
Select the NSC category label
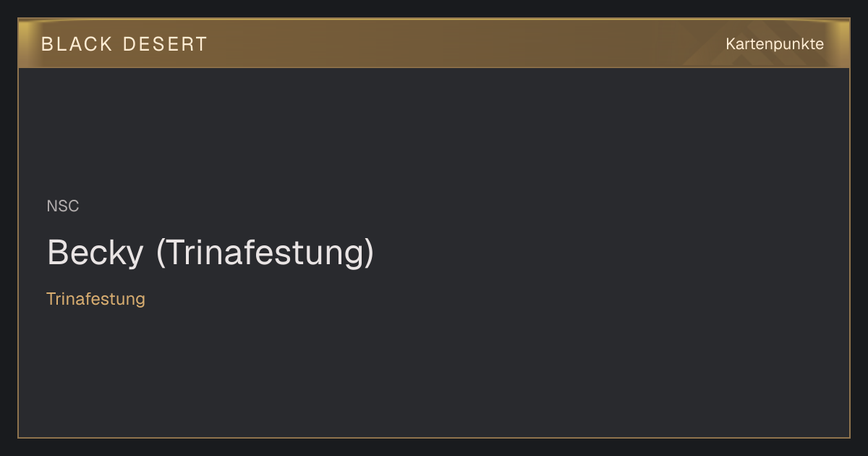click(63, 206)
